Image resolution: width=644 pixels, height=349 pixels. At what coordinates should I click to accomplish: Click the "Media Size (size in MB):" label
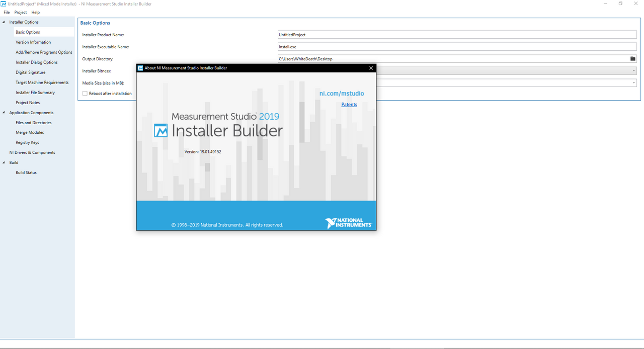[x=103, y=83]
